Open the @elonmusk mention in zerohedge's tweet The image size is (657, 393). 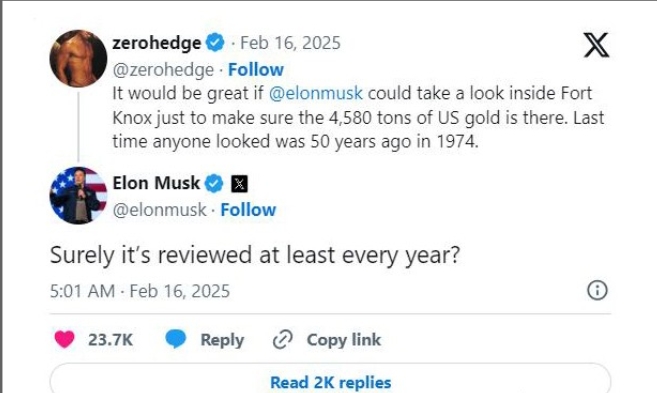pos(316,93)
